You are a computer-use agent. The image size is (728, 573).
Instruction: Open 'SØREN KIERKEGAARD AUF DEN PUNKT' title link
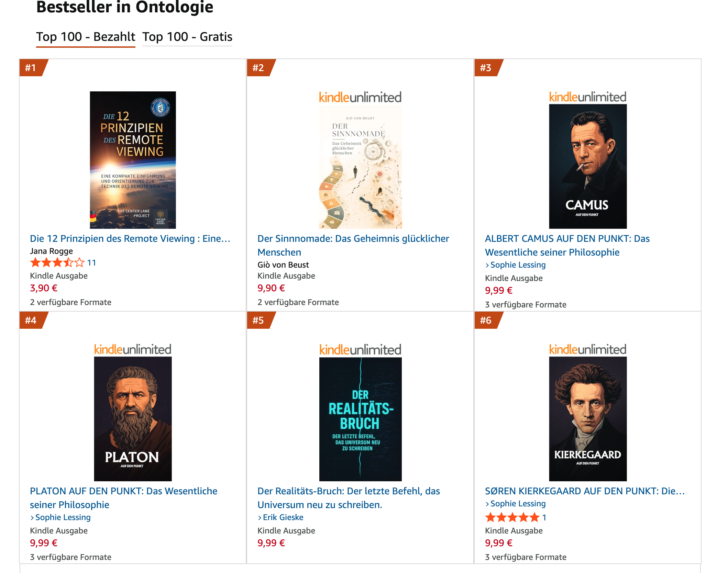(585, 491)
